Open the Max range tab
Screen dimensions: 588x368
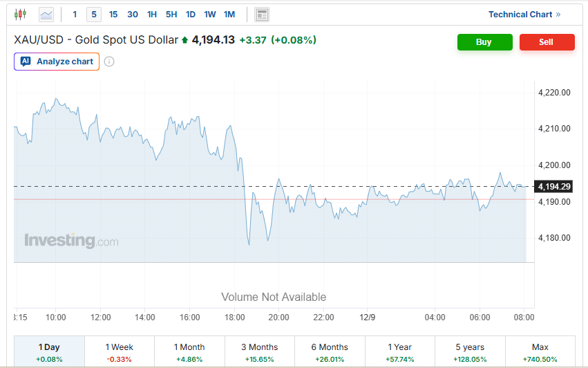point(540,352)
